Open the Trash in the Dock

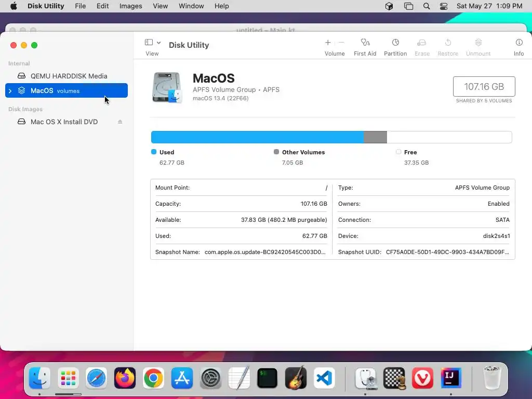click(491, 378)
